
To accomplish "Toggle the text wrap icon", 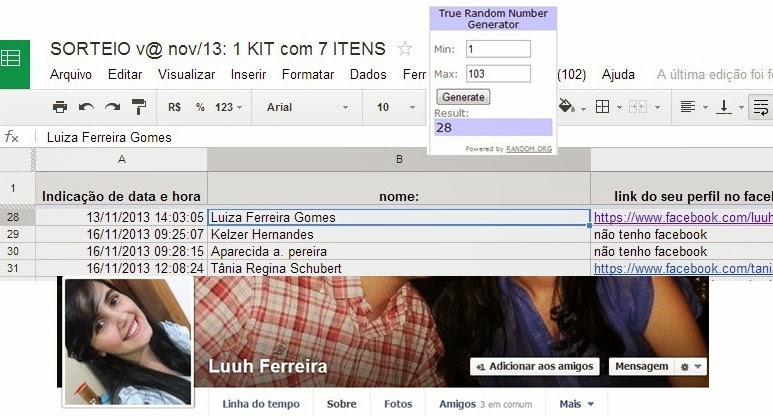I will point(761,106).
